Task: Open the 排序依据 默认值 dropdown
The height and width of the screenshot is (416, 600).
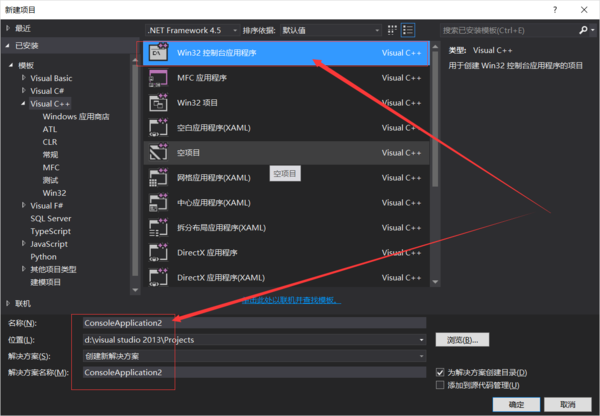Action: [331, 30]
